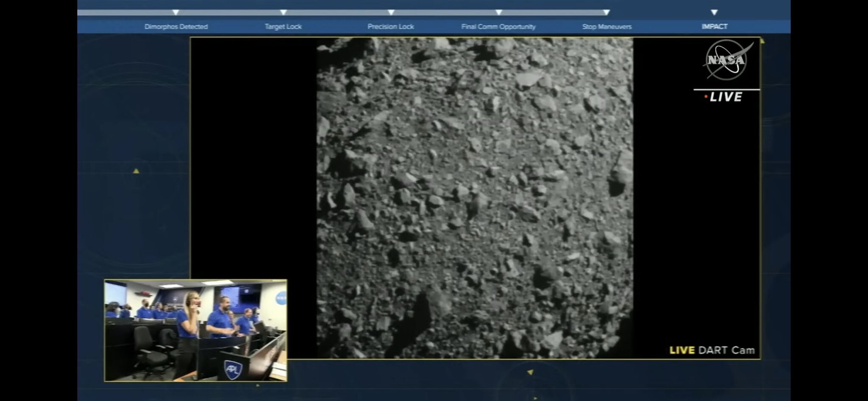Click the yellow triangle at the feed frame's top-right corner

[762, 41]
